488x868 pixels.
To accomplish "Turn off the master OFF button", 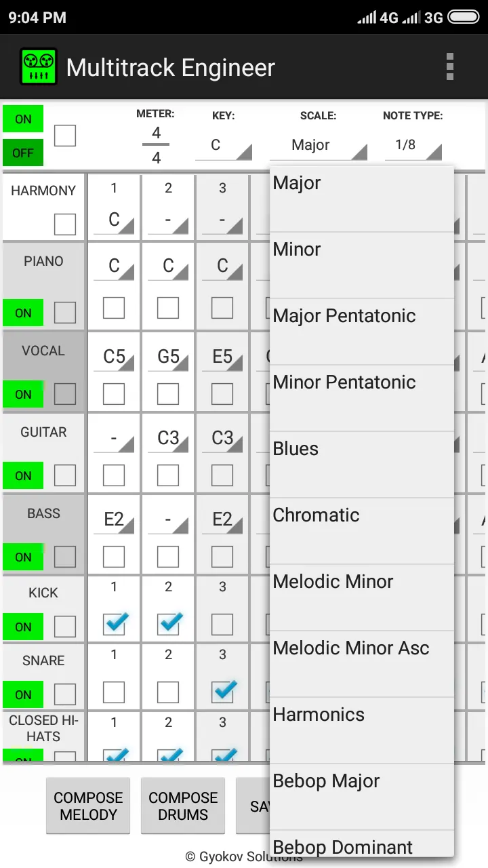I will click(x=23, y=153).
